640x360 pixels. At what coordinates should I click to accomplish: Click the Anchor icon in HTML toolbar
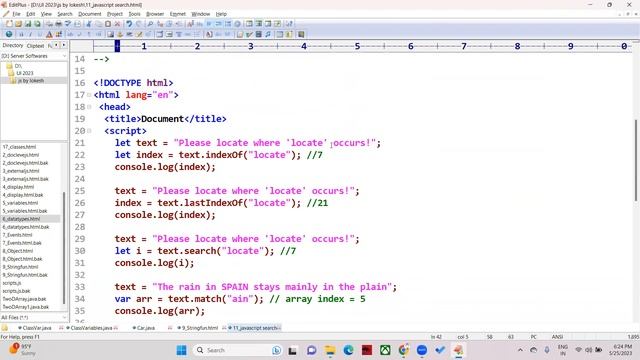[120, 35]
